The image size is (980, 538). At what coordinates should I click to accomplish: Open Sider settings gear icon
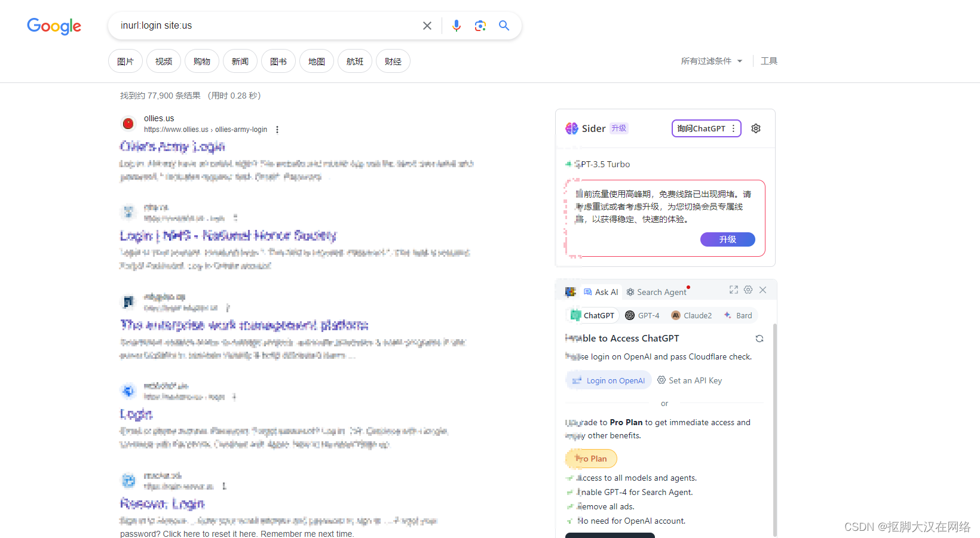click(x=756, y=128)
